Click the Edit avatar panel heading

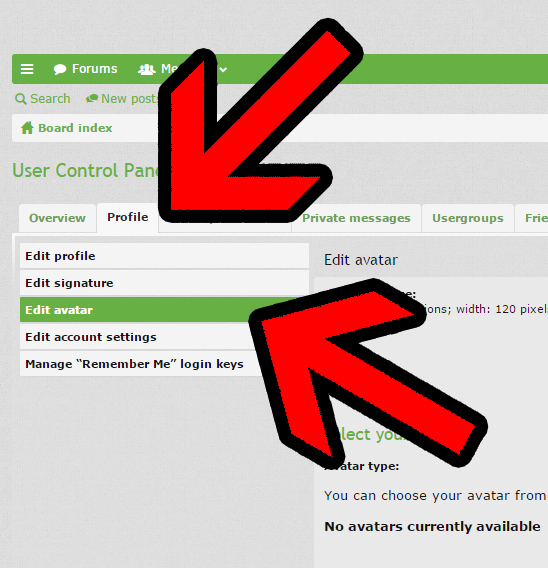(x=361, y=260)
